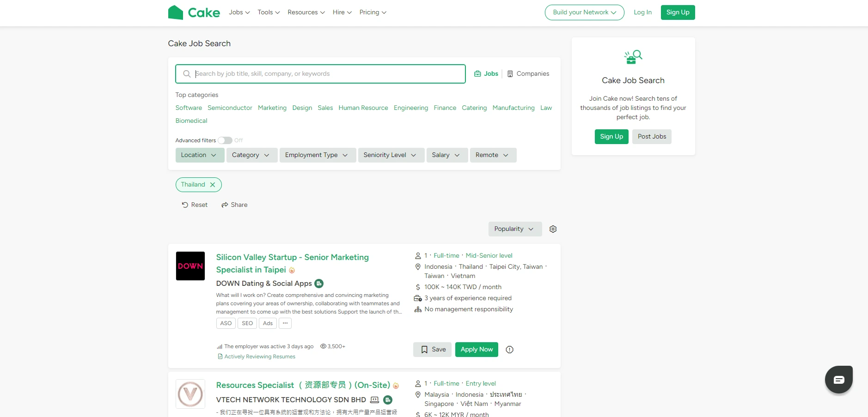The height and width of the screenshot is (417, 868).
Task: Click the Ads skill tag
Action: tap(268, 323)
